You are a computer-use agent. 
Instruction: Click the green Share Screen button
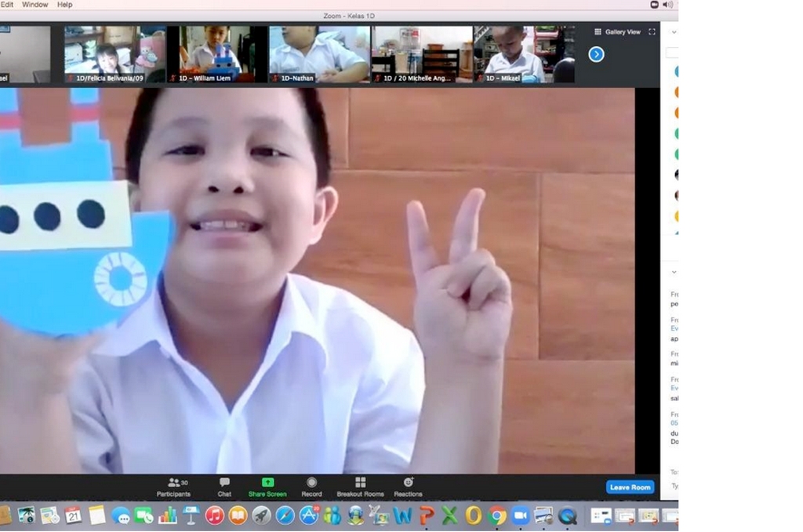coord(267,487)
